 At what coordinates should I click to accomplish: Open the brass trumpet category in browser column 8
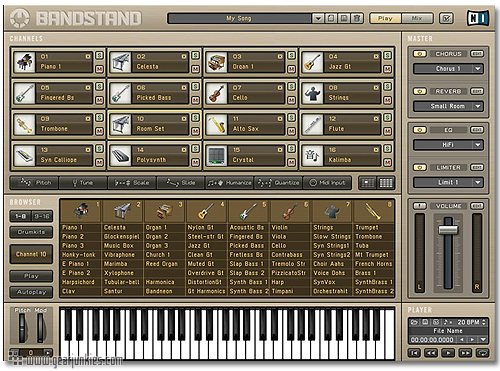[373, 211]
